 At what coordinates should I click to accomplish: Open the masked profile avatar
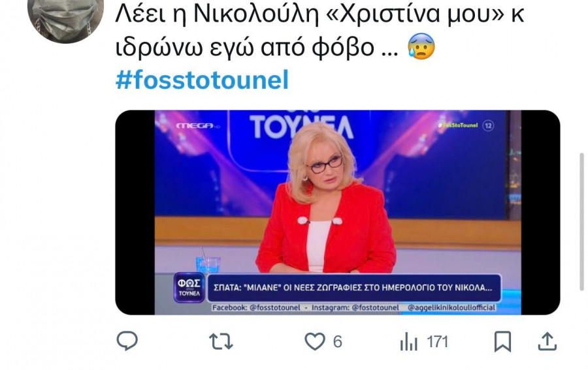(x=65, y=19)
